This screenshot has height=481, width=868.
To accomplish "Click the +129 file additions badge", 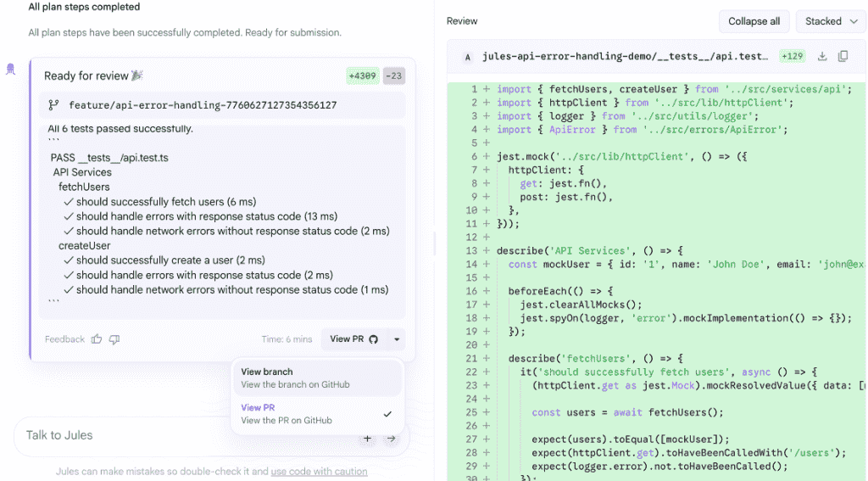I will pyautogui.click(x=793, y=56).
